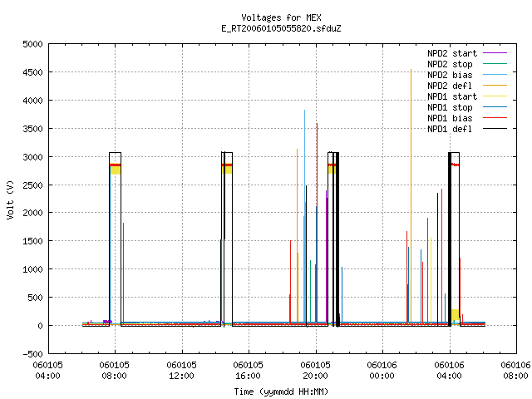
Task: Click the '060105 04:00' x-axis tick label
Action: (x=48, y=371)
